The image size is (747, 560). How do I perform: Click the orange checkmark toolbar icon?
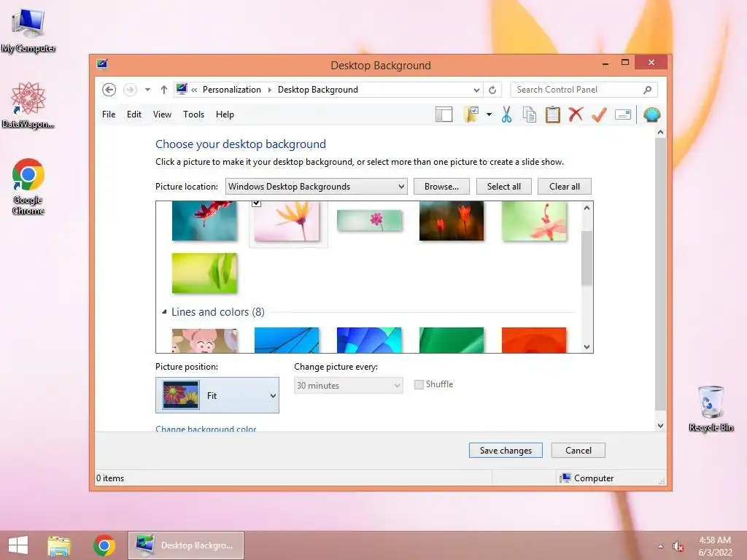click(600, 114)
